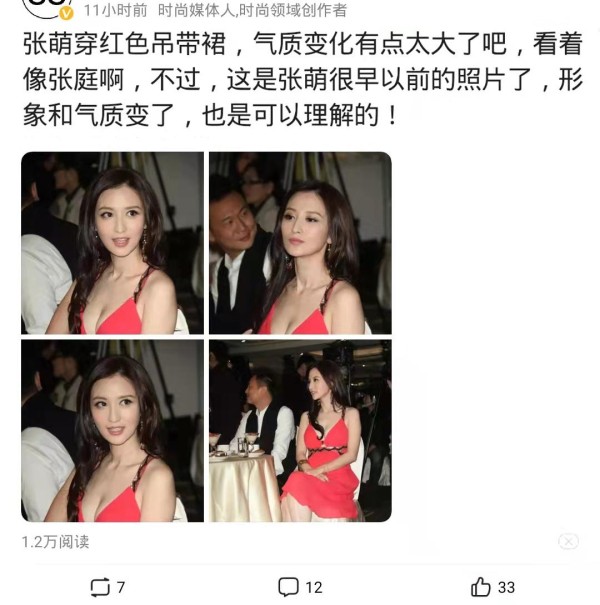Open the comments bubble icon
This screenshot has width=600, height=605.
[x=288, y=587]
